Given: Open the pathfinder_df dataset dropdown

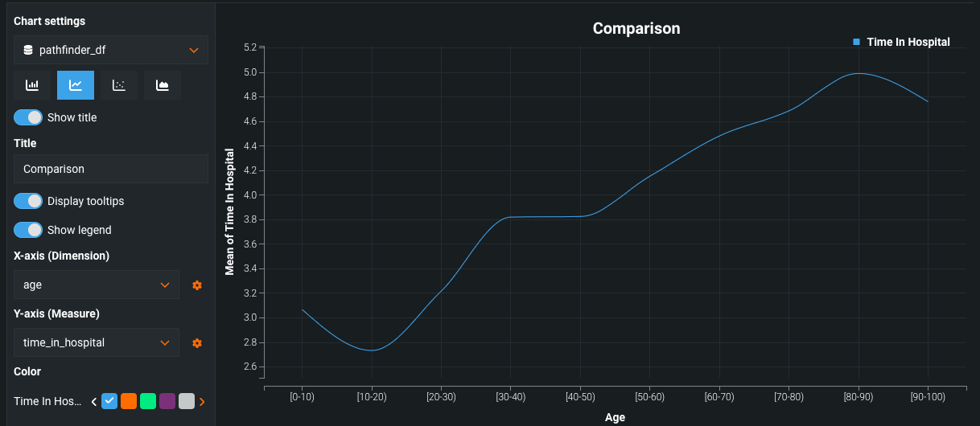Looking at the screenshot, I should click(111, 50).
